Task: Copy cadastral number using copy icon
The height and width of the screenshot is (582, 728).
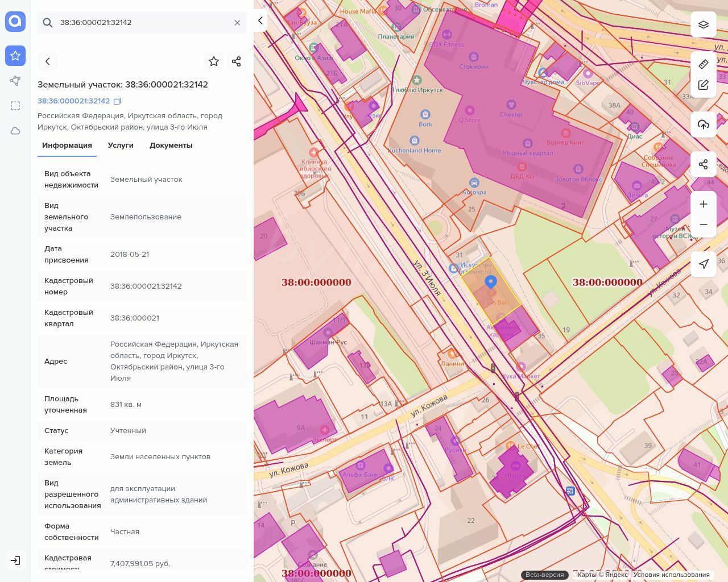Action: pyautogui.click(x=117, y=101)
